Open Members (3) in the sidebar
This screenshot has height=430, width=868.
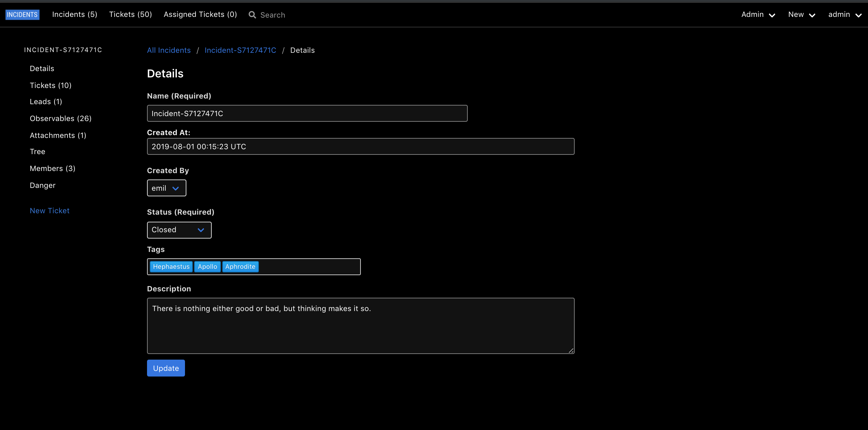click(52, 169)
